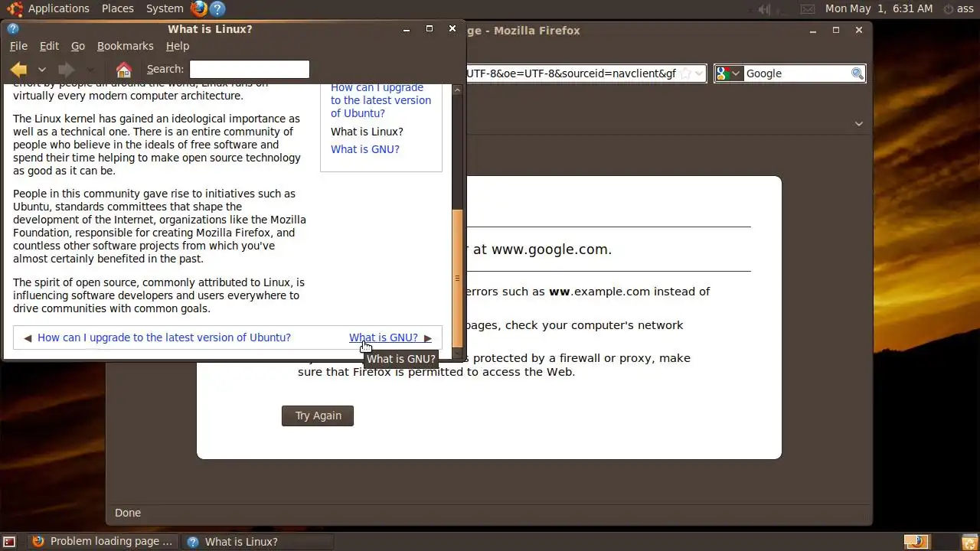980x551 pixels.
Task: Click scrollbar up arrow in help window
Action: coord(458,90)
